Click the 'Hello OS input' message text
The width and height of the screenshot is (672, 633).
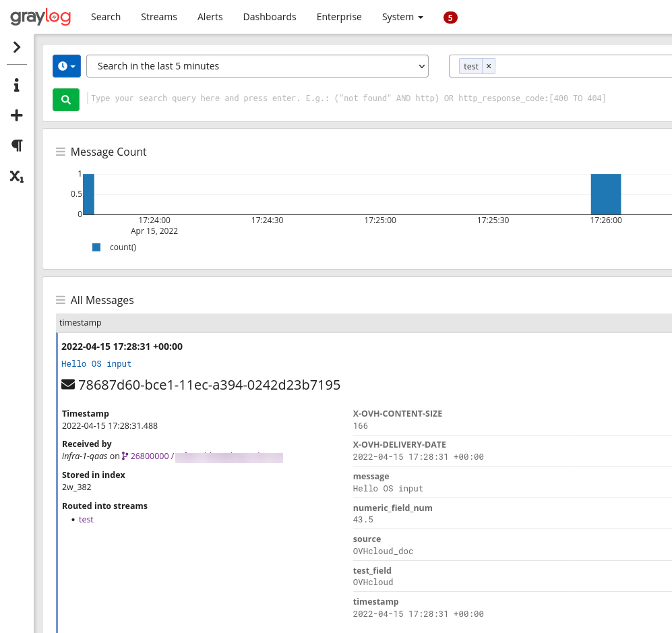(x=96, y=364)
